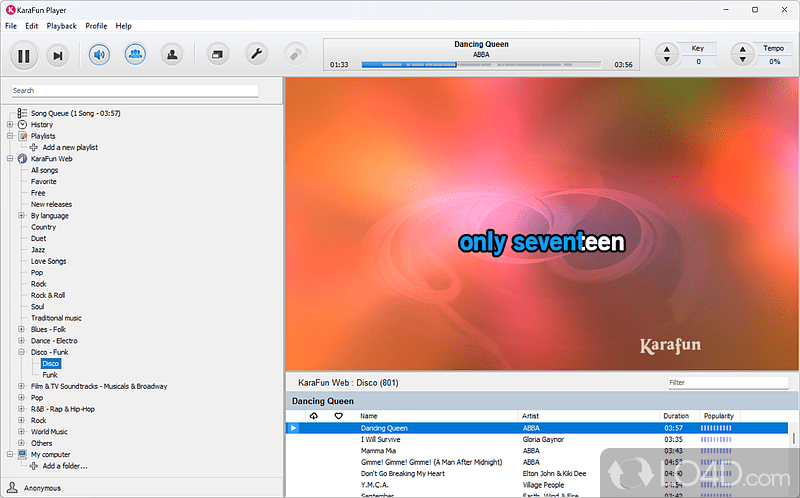
Task: Select the Soul category
Action: coord(37,307)
